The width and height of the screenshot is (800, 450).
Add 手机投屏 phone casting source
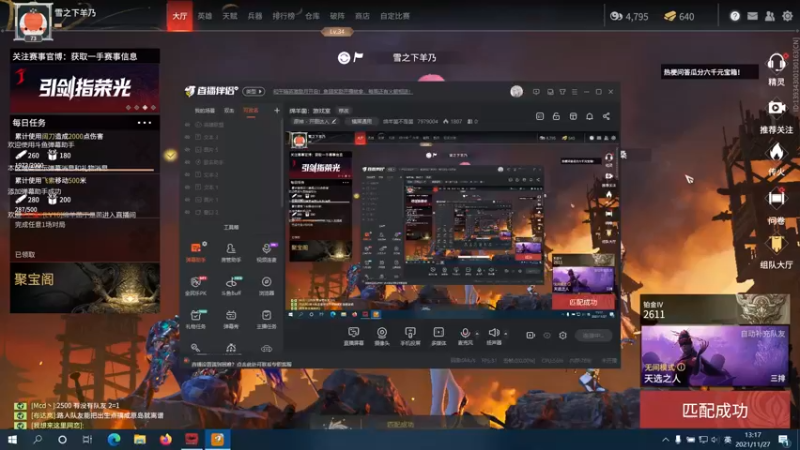click(x=410, y=336)
